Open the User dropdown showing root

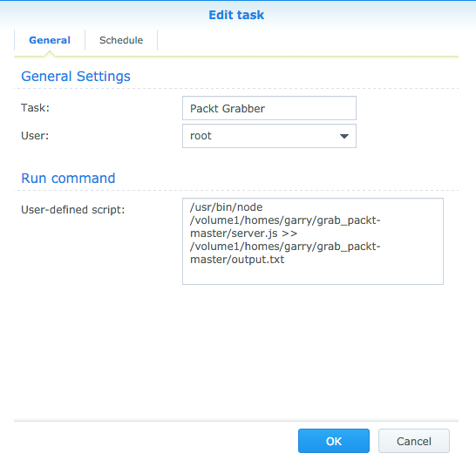269,136
